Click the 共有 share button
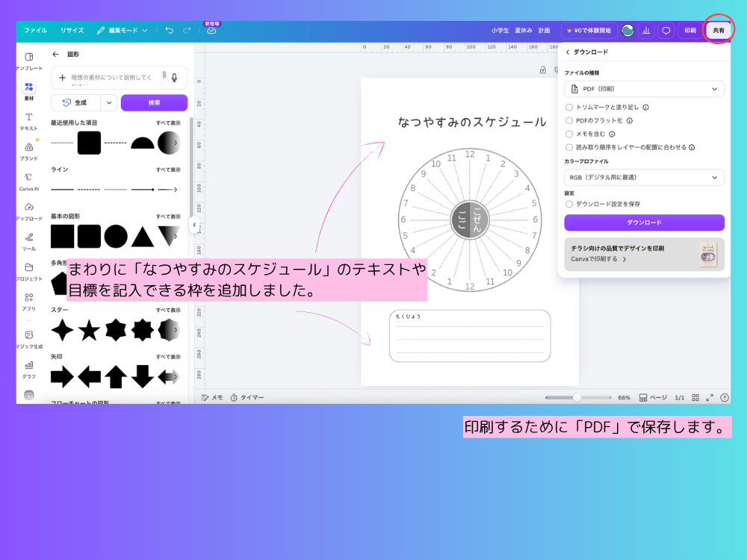747x560 pixels. click(x=719, y=31)
